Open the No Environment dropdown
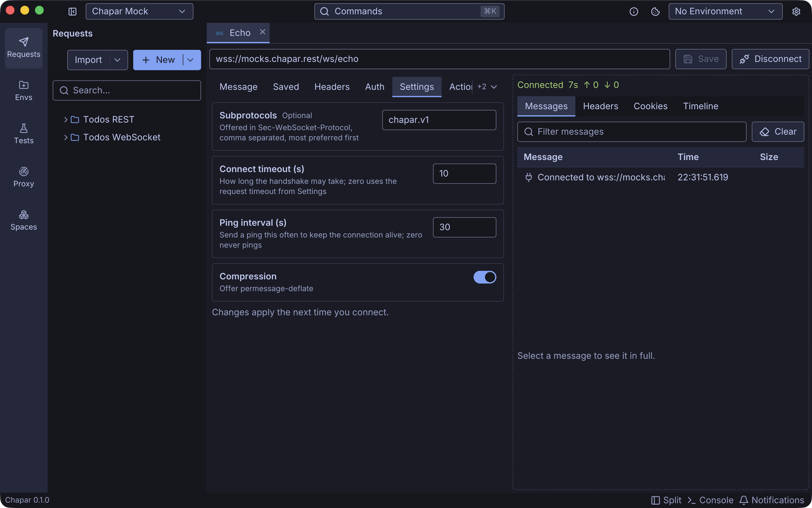The height and width of the screenshot is (508, 812). tap(725, 11)
